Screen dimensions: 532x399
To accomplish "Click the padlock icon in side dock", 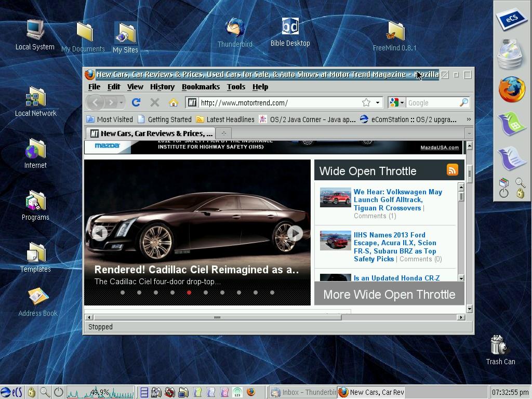I will 520,193.
